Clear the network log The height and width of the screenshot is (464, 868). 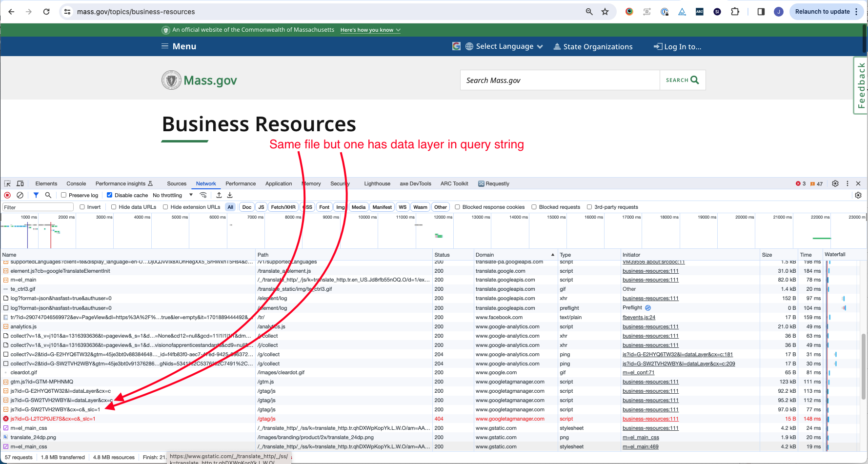[x=20, y=195]
